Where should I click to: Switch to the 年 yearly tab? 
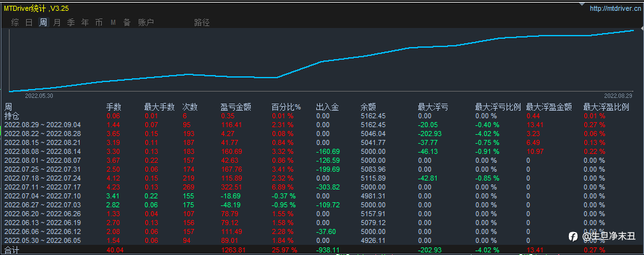[x=85, y=23]
